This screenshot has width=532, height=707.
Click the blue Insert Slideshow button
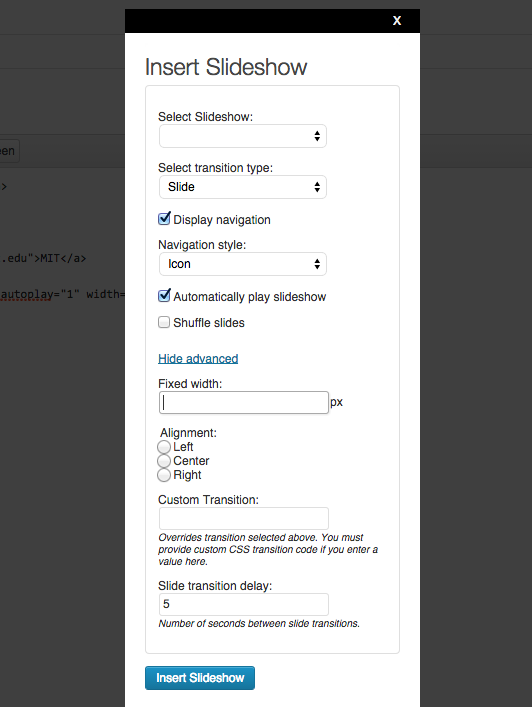200,678
